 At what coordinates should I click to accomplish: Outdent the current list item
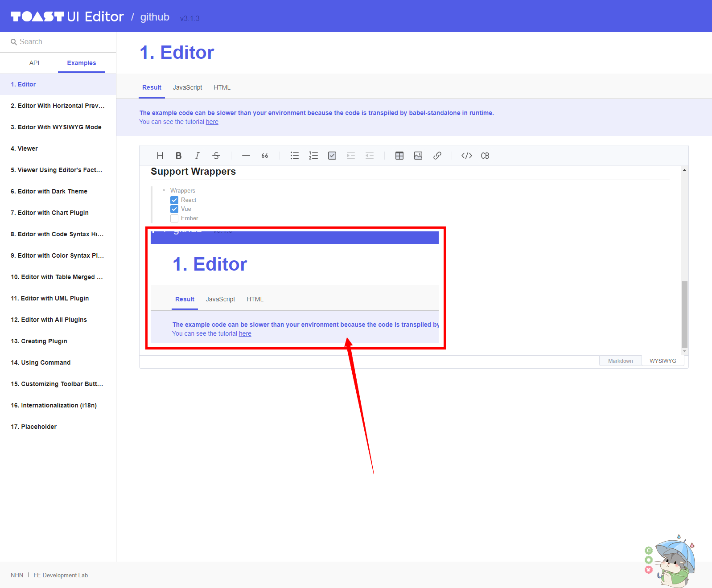pos(370,156)
